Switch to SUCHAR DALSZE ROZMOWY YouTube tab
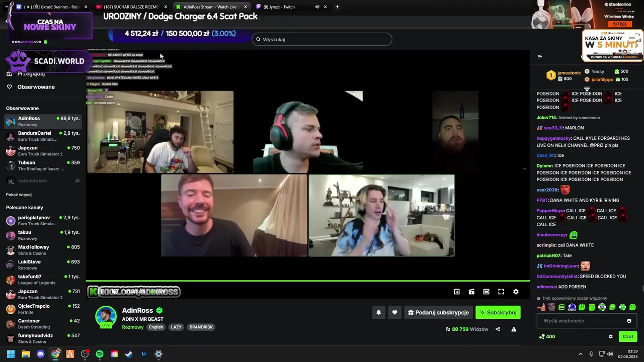 pos(131,7)
